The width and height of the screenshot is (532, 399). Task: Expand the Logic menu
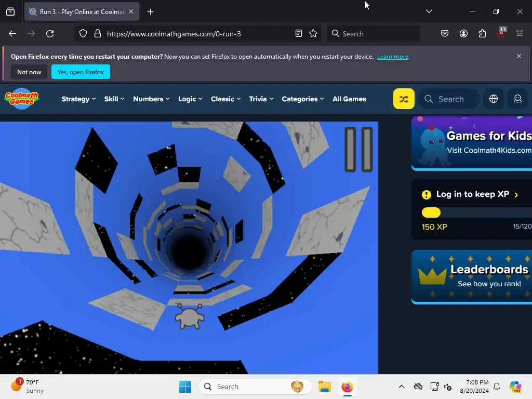(x=190, y=99)
